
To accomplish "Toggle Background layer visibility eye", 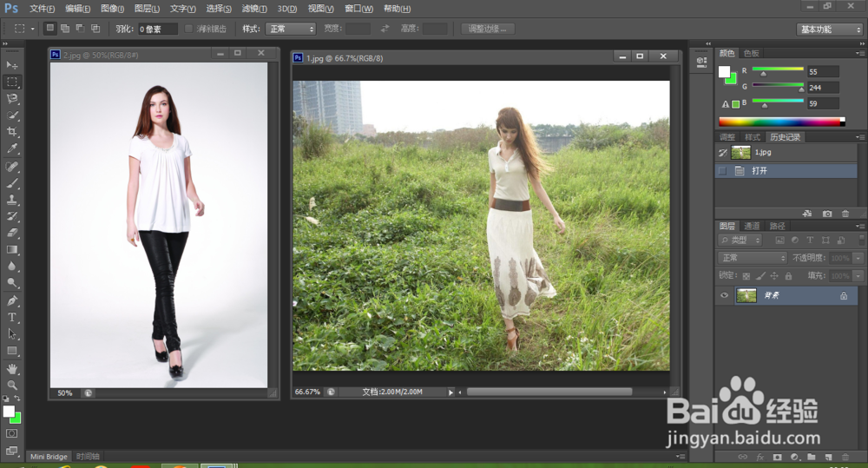I will pos(724,295).
